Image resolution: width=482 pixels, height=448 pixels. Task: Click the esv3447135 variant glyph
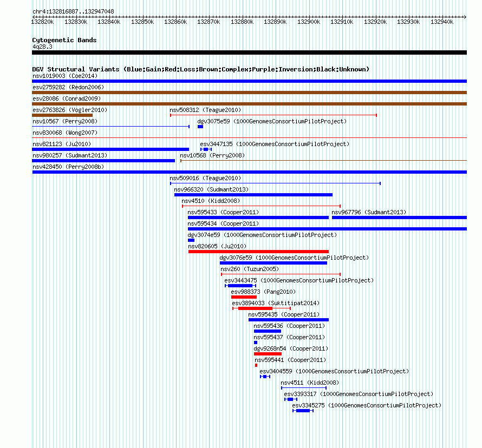[x=206, y=149]
